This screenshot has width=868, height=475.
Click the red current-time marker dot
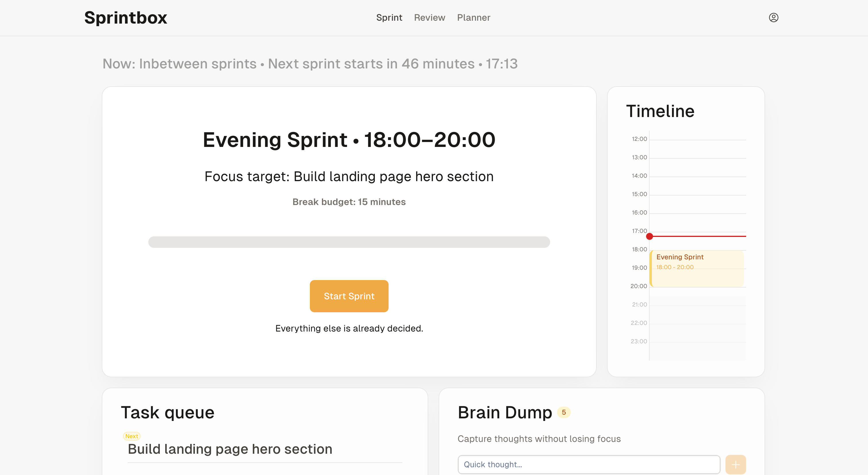649,236
